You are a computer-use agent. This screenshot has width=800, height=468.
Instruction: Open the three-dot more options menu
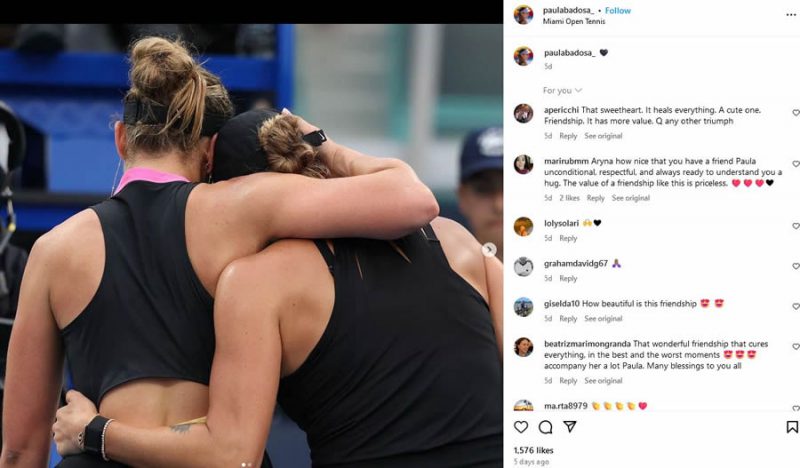coord(791,15)
